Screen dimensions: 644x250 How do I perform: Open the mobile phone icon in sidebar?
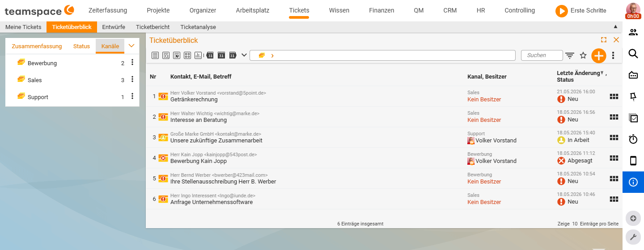633,161
